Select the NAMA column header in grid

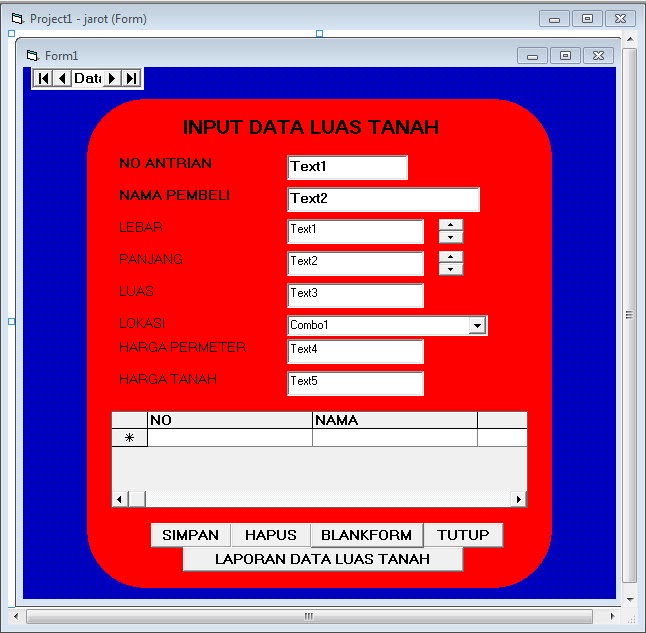pyautogui.click(x=395, y=420)
